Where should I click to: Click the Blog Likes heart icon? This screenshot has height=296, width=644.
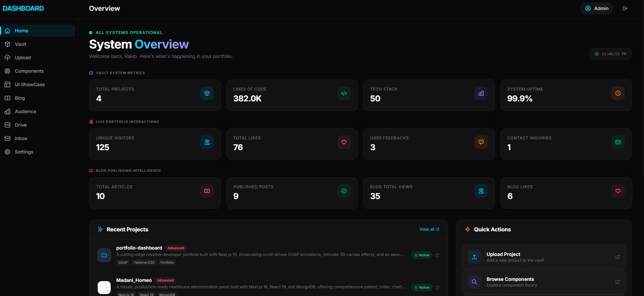click(x=618, y=191)
